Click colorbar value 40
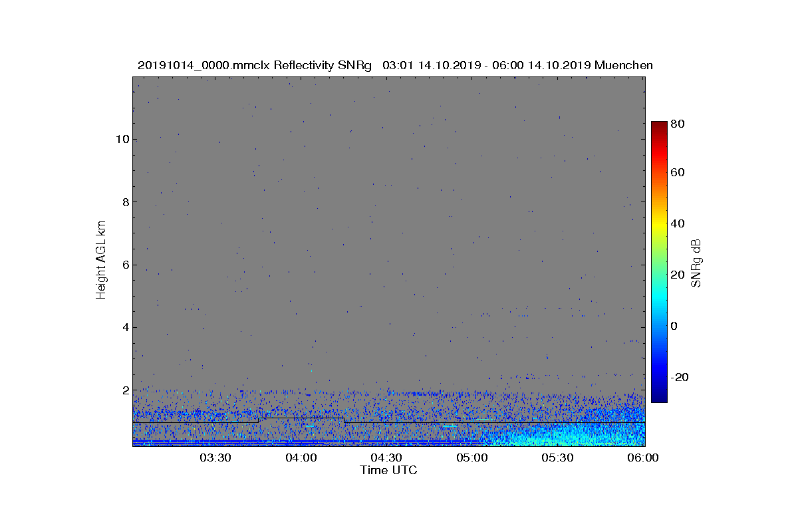 click(x=678, y=223)
